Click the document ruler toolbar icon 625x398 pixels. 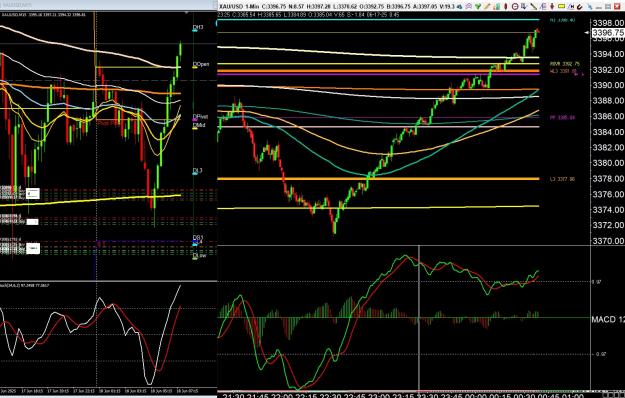click(x=543, y=6)
